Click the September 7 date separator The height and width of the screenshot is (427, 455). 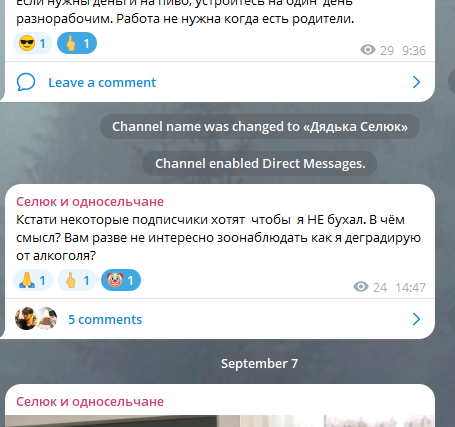click(259, 364)
